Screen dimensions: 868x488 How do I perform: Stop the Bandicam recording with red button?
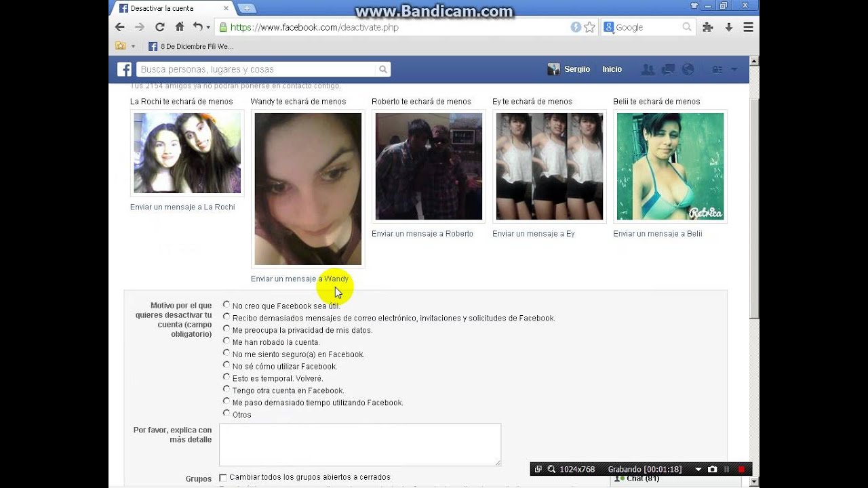[741, 469]
